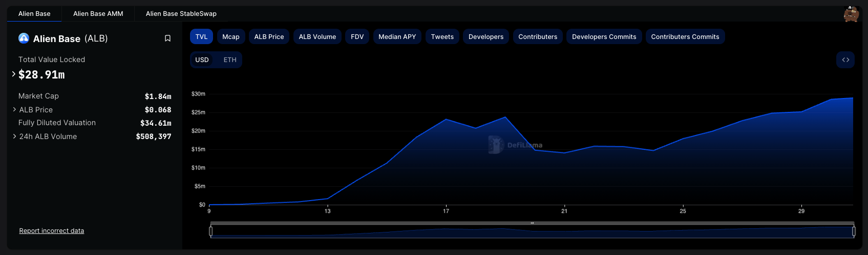Expand the Total Value Locked breakdown
The image size is (868, 255).
tap(14, 74)
